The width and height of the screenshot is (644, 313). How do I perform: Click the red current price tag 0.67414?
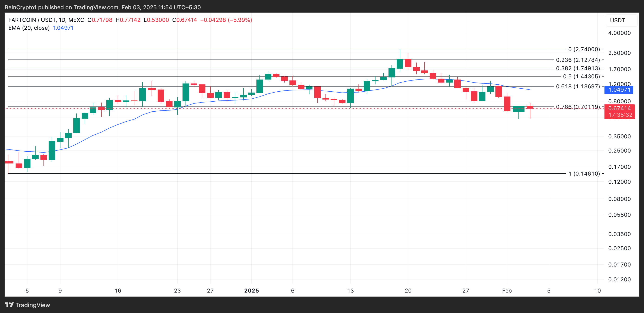(x=619, y=109)
